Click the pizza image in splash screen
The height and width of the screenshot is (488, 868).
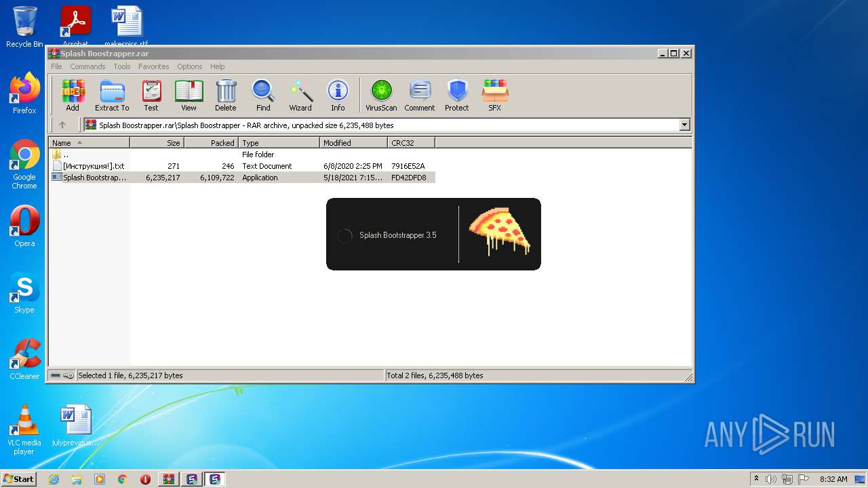coord(500,231)
